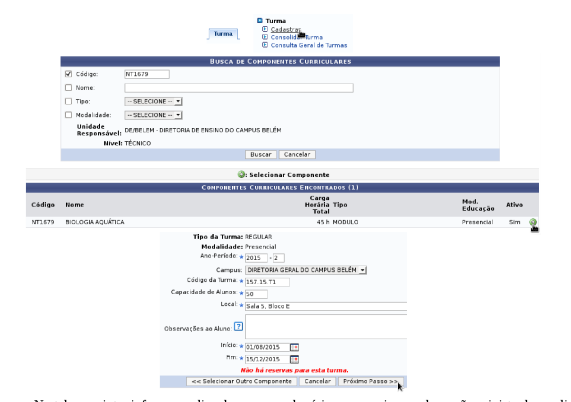Enable the Nome filter checkbox

pos(68,88)
